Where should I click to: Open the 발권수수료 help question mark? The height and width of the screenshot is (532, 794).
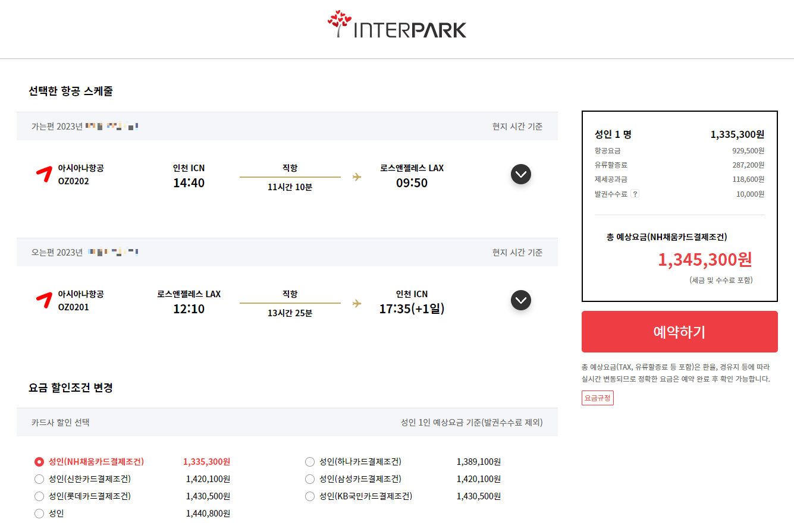tap(635, 194)
